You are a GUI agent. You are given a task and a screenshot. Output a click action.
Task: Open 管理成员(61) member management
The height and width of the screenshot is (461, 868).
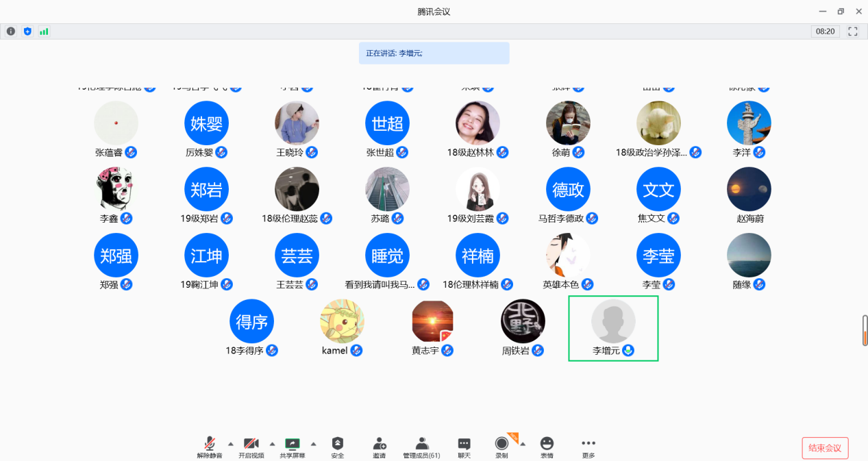pos(422,447)
